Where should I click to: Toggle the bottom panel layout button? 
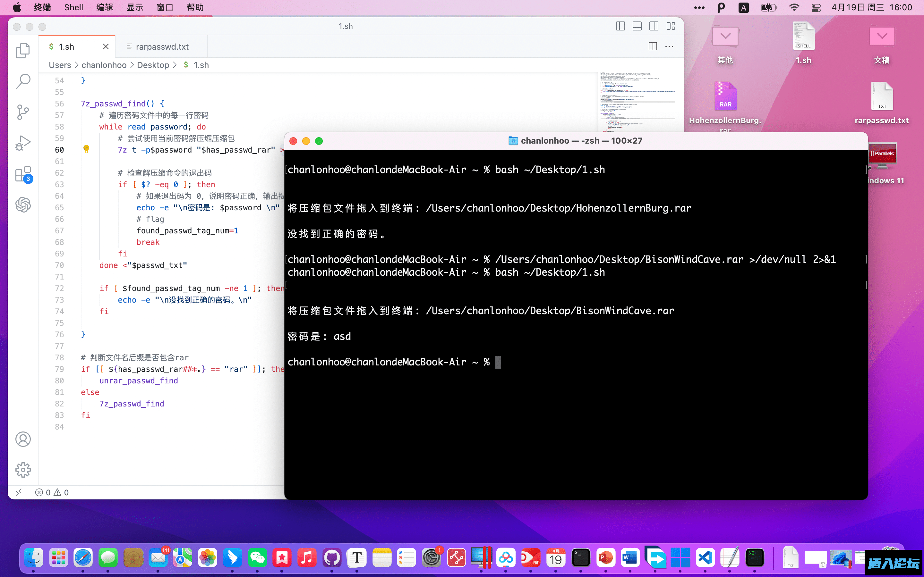(637, 26)
